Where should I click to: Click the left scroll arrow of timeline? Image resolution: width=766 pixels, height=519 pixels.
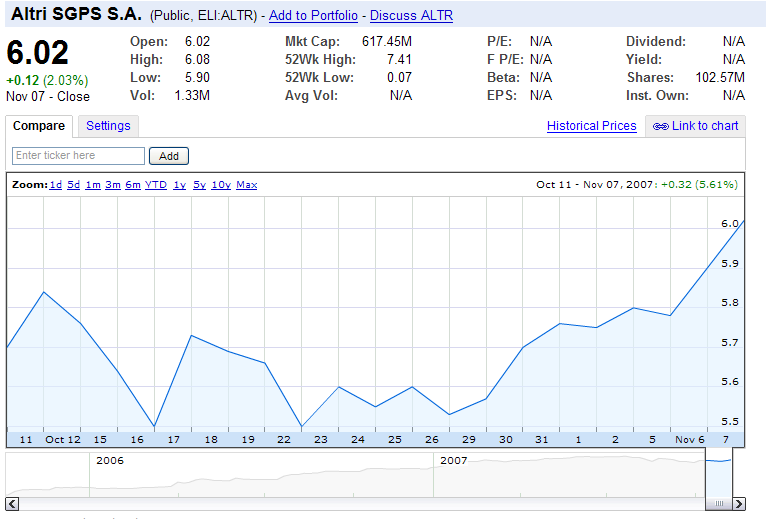(12, 503)
